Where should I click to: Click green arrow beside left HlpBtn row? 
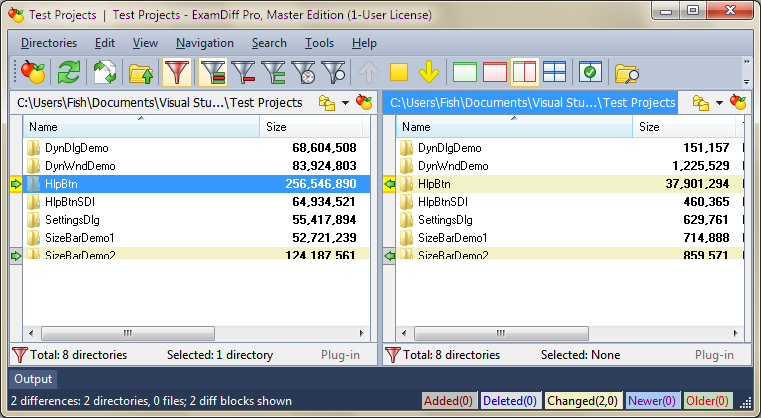tap(16, 184)
